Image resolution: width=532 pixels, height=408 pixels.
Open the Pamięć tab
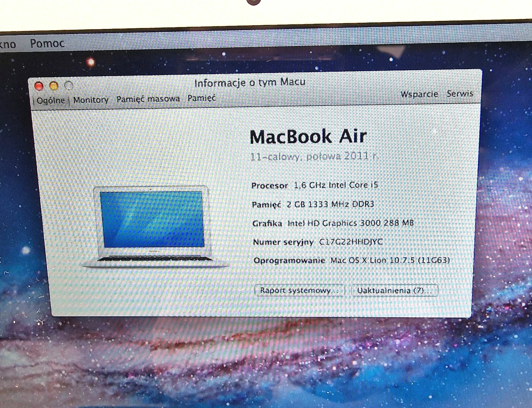click(201, 98)
